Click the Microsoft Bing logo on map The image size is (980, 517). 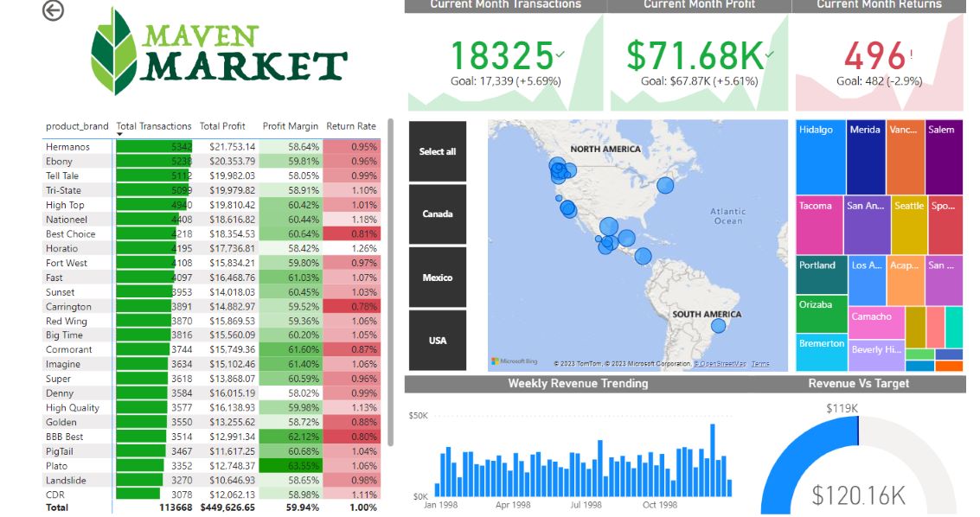(515, 361)
